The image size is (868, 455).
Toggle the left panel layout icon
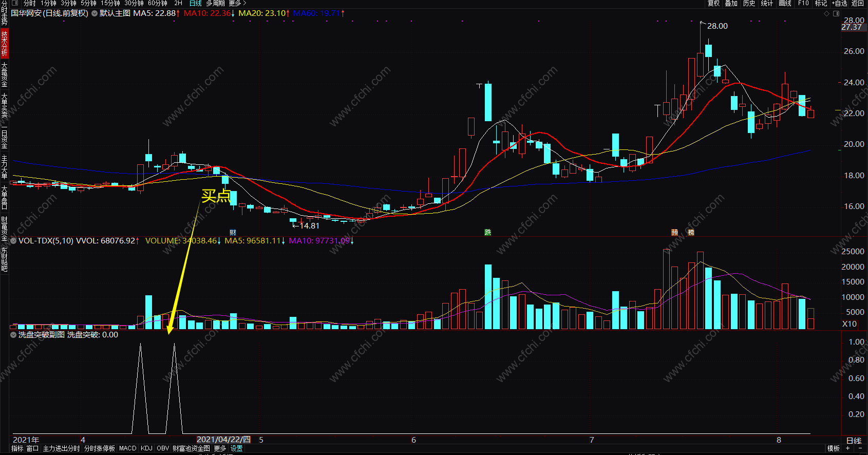[x=14, y=3]
